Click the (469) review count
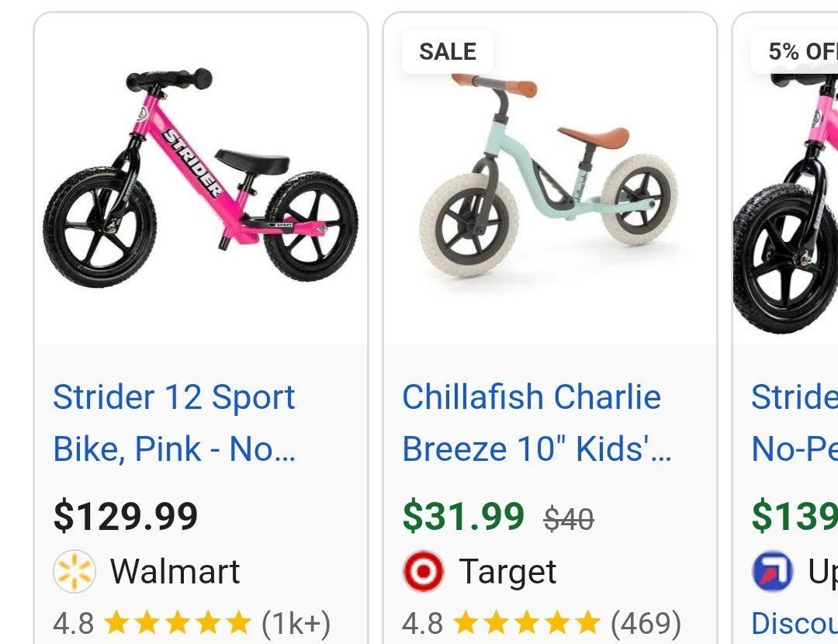 click(646, 622)
